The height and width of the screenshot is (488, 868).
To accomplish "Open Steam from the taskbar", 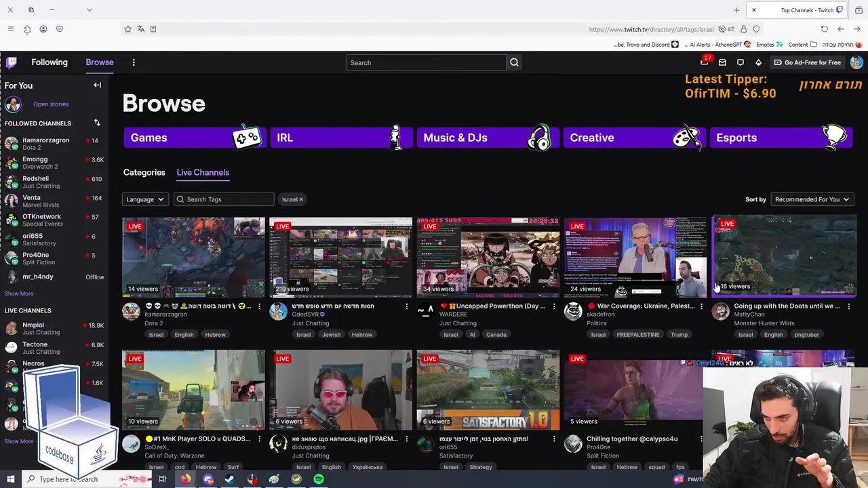I will (230, 479).
